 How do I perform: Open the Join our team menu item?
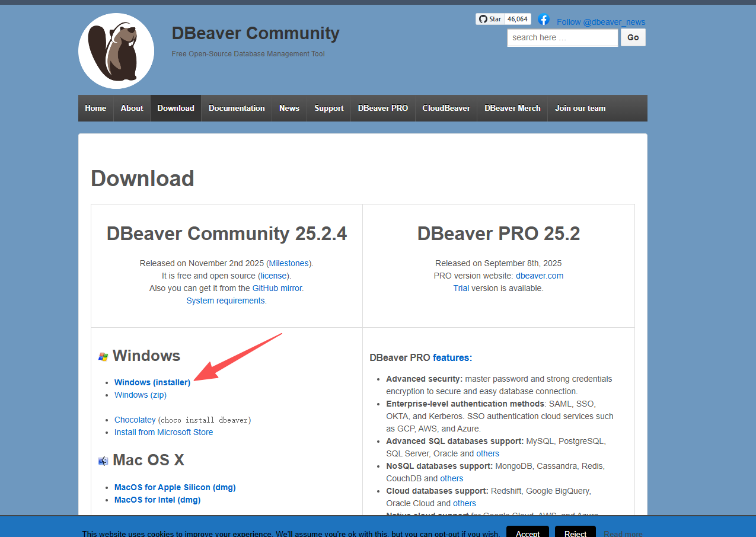pos(580,108)
